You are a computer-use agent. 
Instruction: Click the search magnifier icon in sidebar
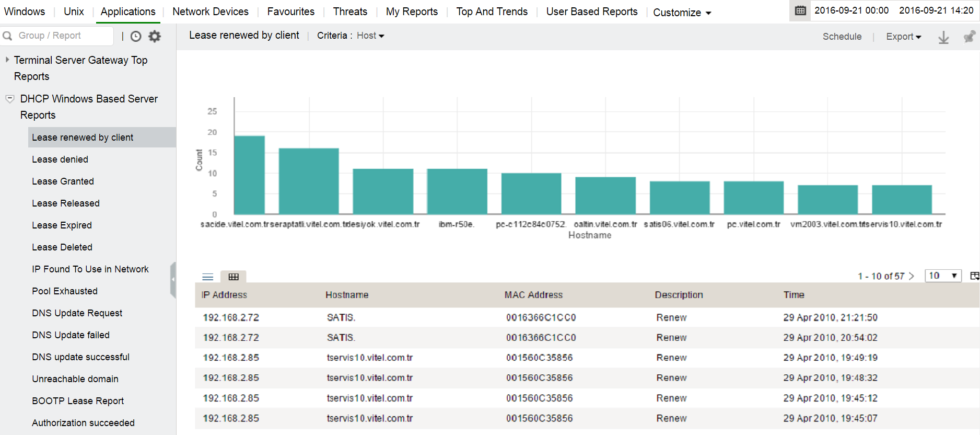tap(8, 36)
